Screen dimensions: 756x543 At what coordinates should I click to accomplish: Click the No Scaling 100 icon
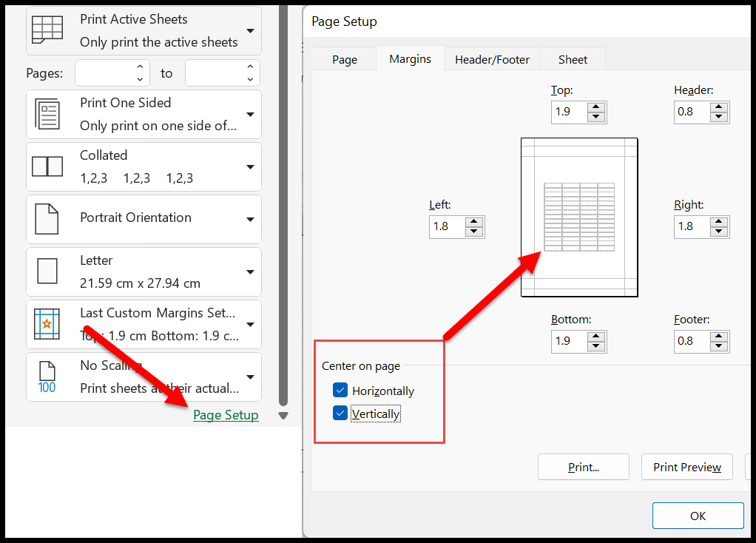click(x=47, y=377)
